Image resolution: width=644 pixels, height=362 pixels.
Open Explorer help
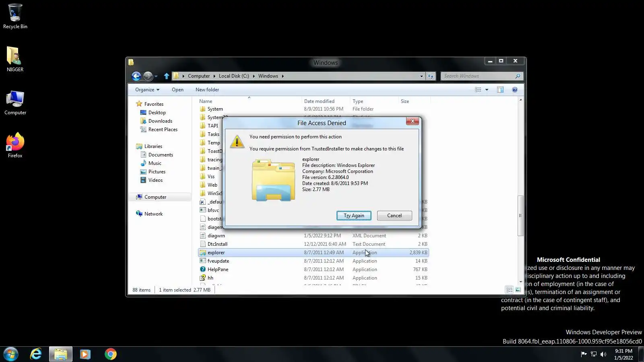514,90
